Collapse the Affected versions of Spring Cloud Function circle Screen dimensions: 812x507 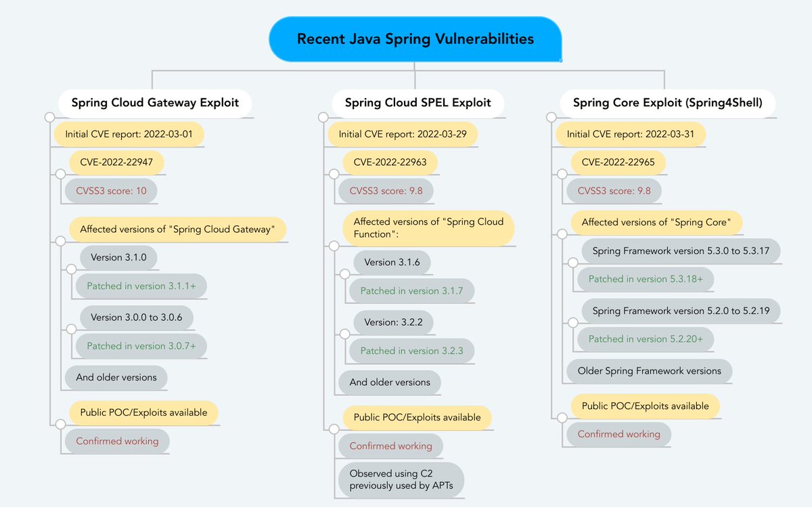[334, 246]
